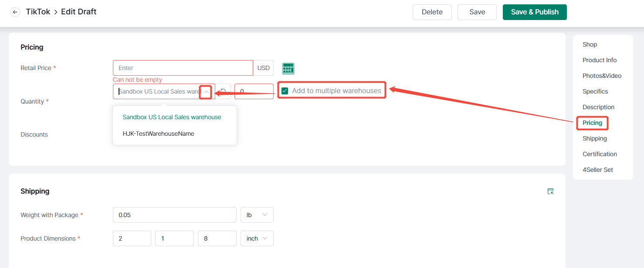644x268 pixels.
Task: Collapse the warehouse dropdown arrow
Action: click(x=206, y=91)
